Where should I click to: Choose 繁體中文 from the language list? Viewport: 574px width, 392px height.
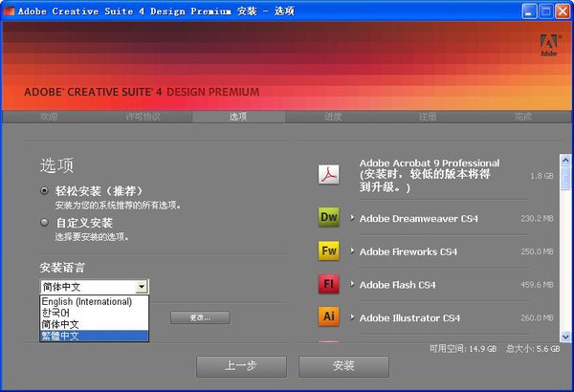coord(94,336)
